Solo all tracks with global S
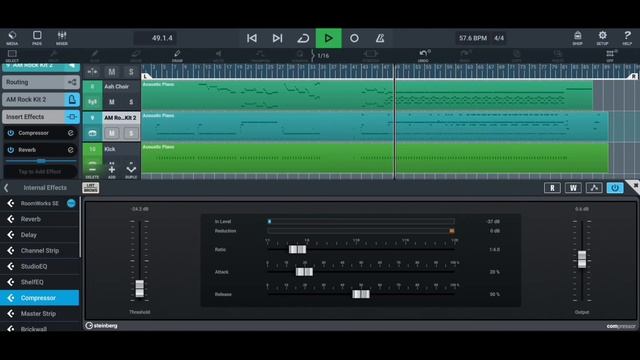 131,72
